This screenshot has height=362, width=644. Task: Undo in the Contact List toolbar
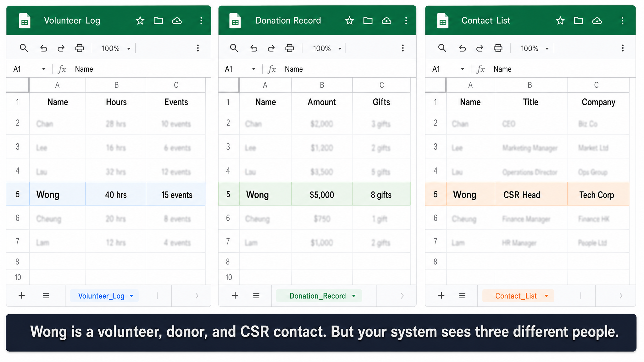click(462, 48)
